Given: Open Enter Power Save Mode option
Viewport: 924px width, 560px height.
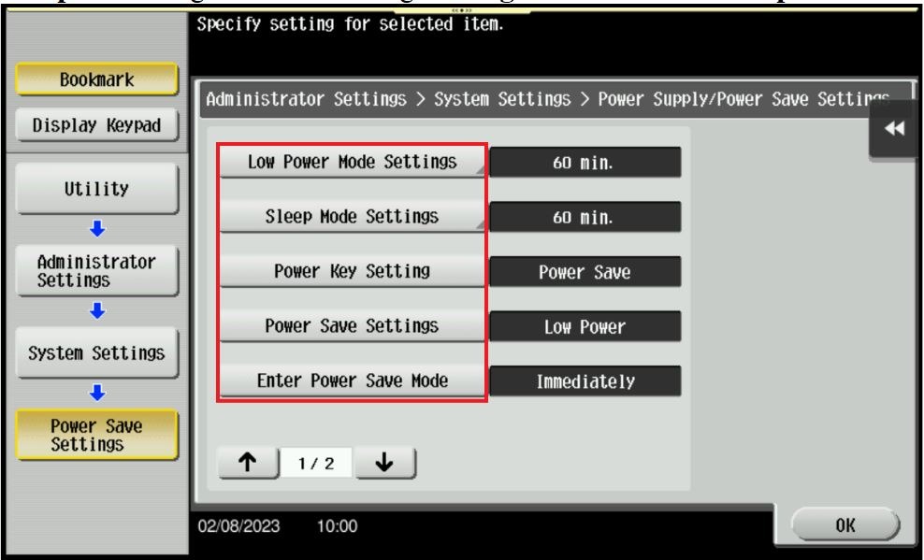Looking at the screenshot, I should click(353, 381).
